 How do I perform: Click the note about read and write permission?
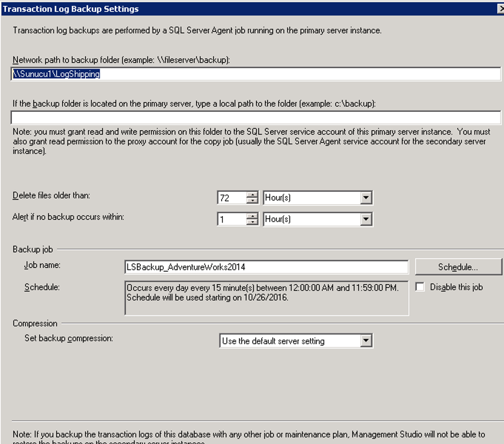click(251, 141)
